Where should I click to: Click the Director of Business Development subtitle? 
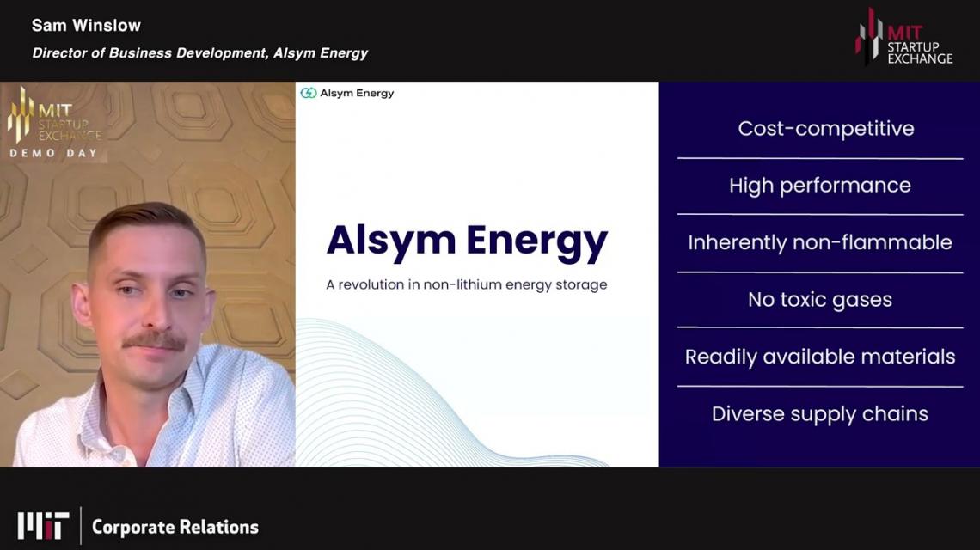200,53
